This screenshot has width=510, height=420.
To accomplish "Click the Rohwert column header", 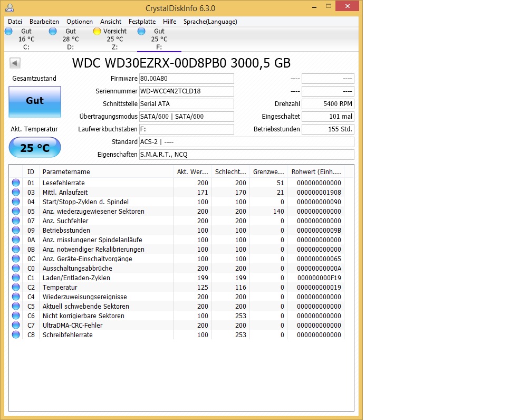I will point(316,171).
